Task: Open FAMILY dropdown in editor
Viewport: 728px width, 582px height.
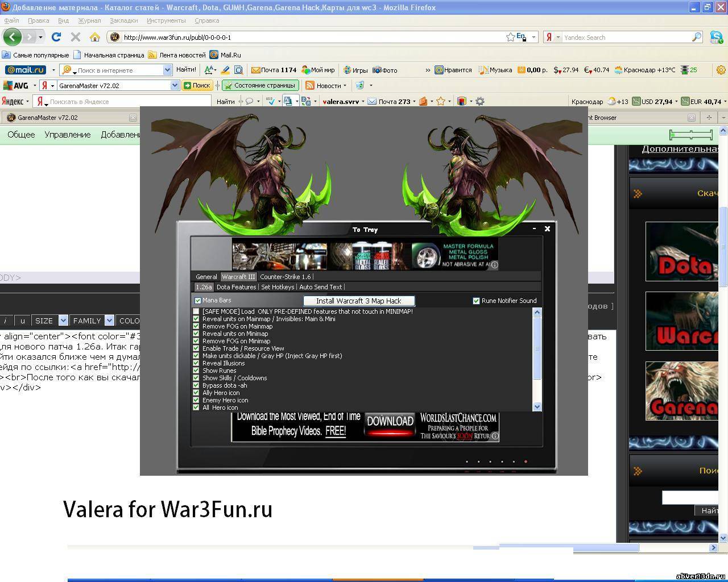Action: tap(109, 321)
